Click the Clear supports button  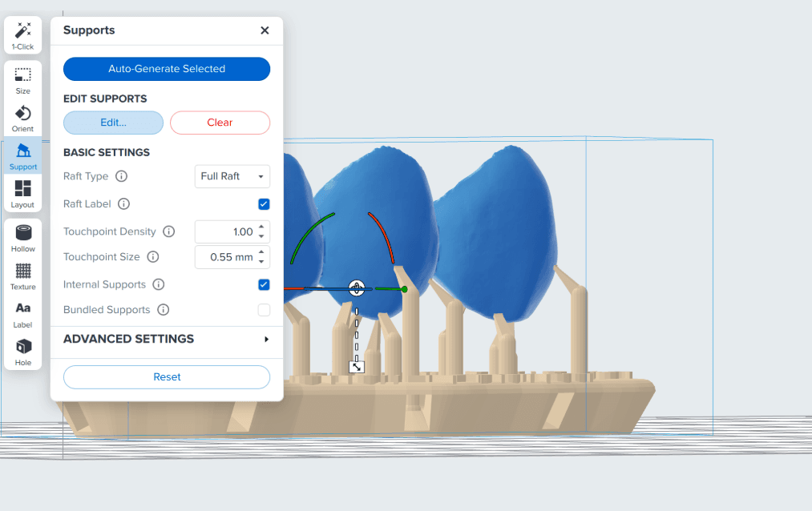[220, 123]
